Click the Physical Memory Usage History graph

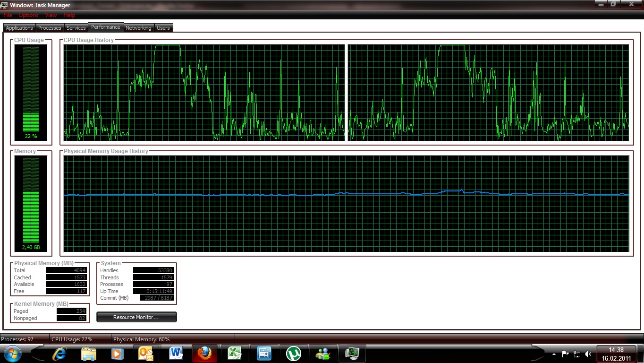(346, 204)
